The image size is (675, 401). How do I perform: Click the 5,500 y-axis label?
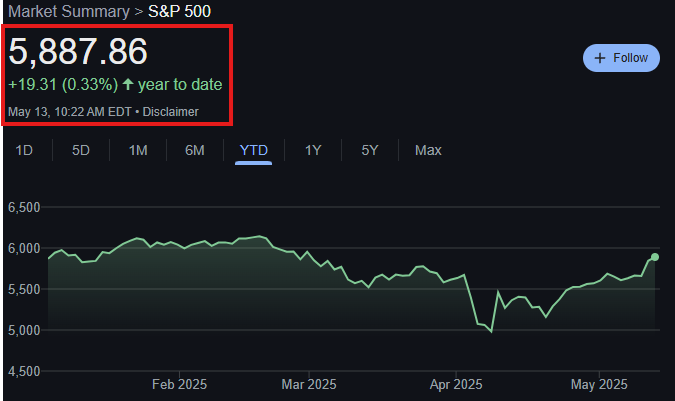pos(24,289)
